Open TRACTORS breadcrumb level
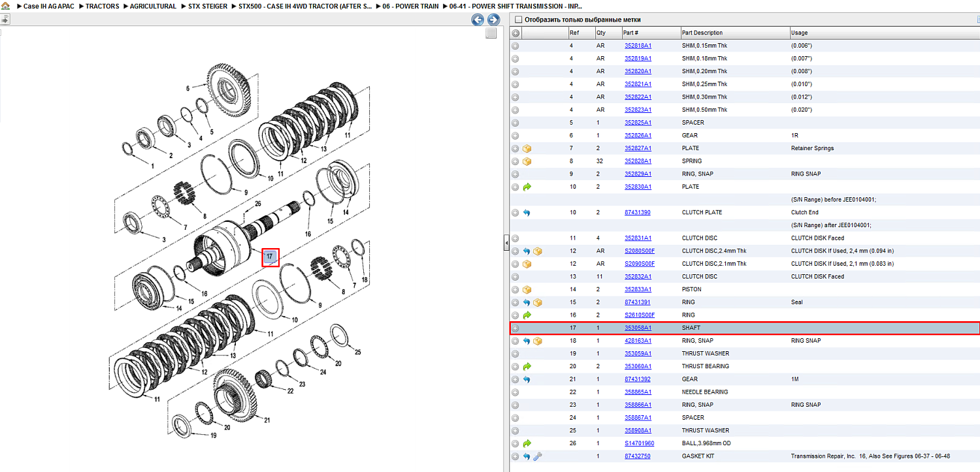This screenshot has width=980, height=472. pos(103,6)
